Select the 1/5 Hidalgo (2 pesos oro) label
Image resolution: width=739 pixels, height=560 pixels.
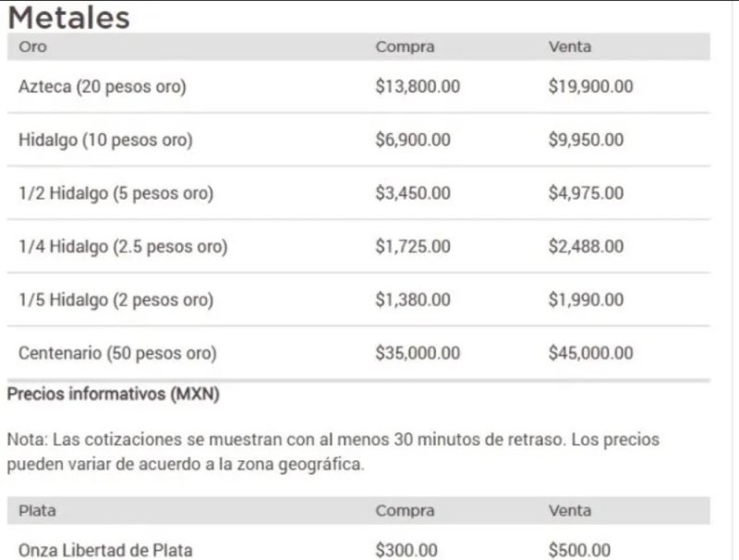tap(115, 300)
